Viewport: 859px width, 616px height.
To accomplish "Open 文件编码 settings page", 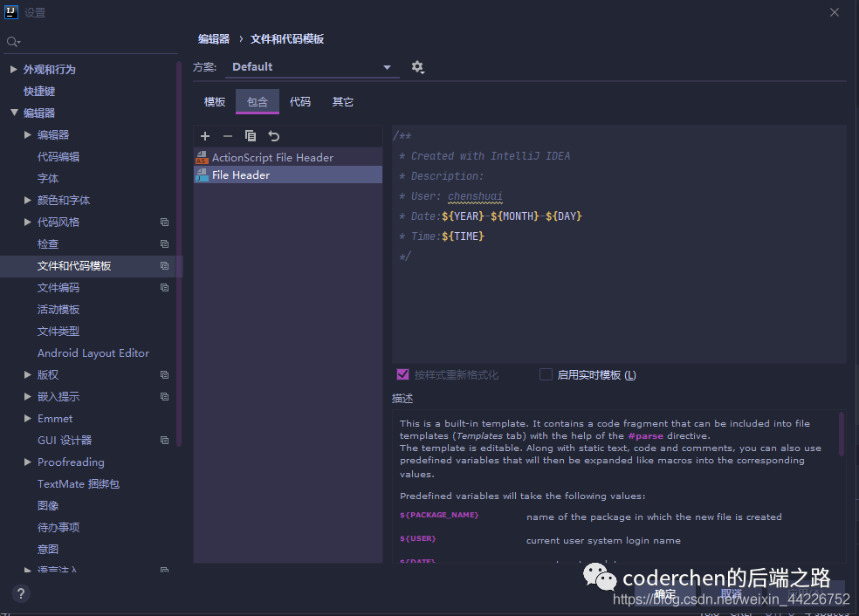I will pyautogui.click(x=58, y=287).
